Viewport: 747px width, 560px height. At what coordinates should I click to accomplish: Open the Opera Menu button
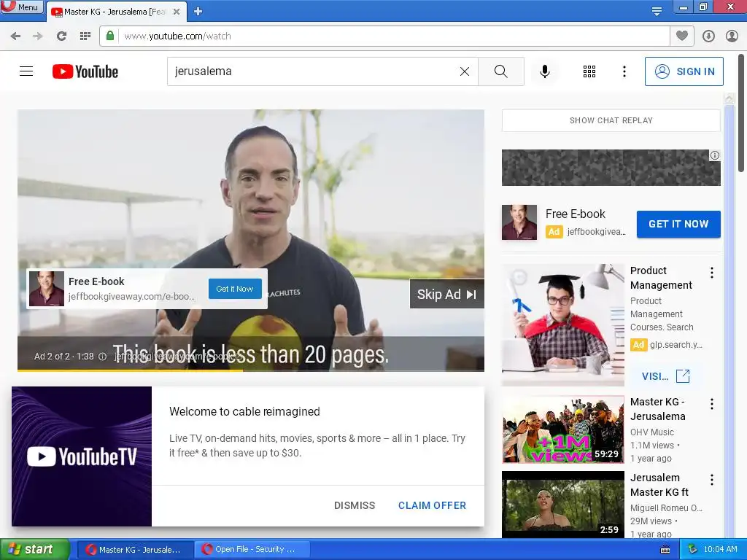click(x=22, y=7)
